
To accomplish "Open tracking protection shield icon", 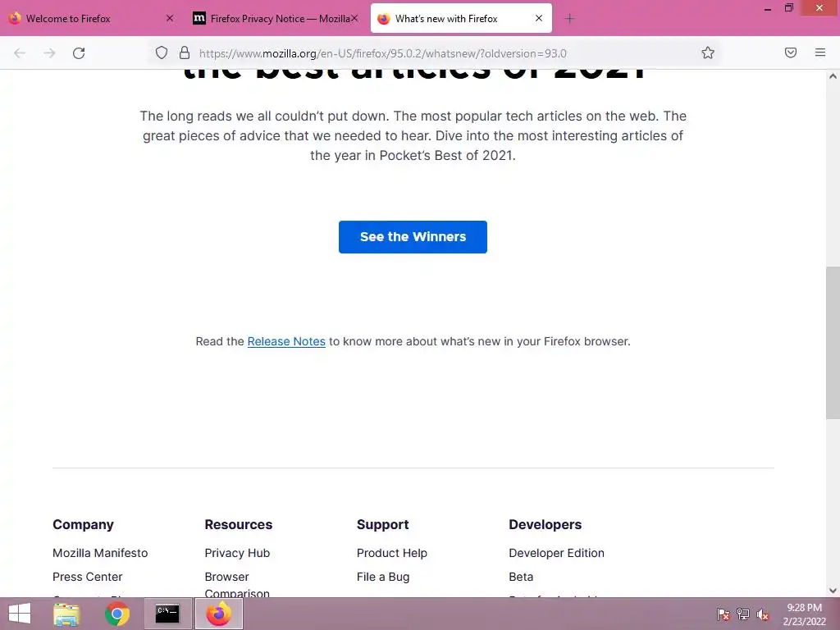I will coord(162,52).
